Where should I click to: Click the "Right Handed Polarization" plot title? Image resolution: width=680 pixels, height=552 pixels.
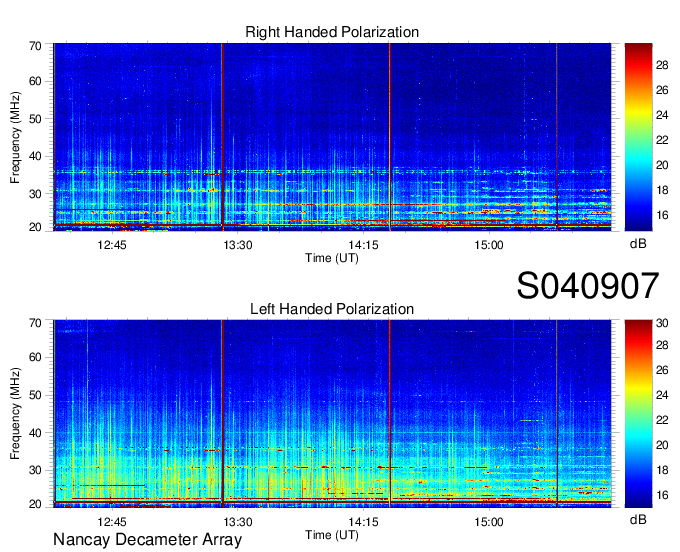pos(332,32)
